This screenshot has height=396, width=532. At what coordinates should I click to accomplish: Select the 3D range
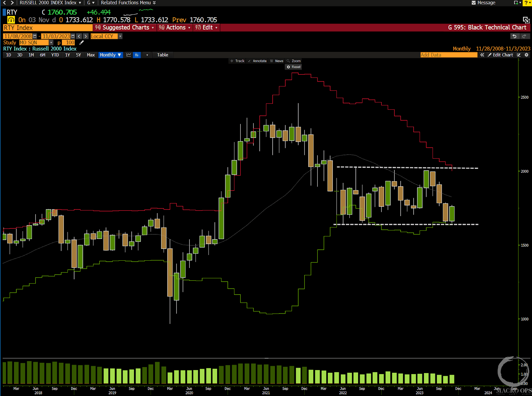[x=20, y=55]
